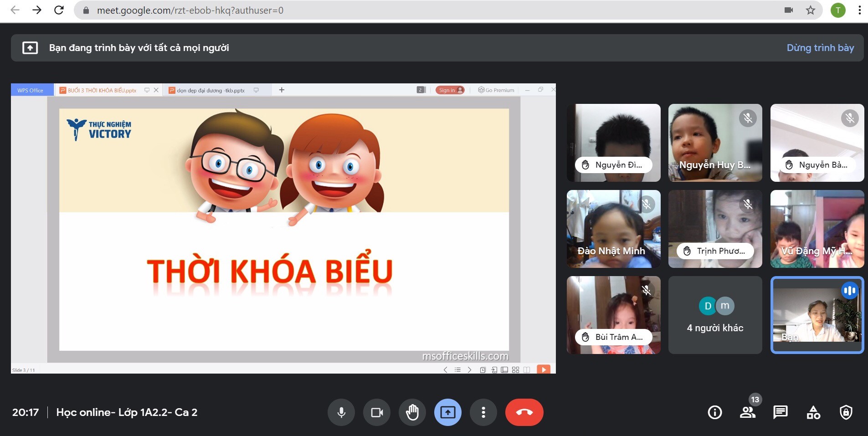Bookmark this page with the star icon
868x436 pixels.
(810, 10)
